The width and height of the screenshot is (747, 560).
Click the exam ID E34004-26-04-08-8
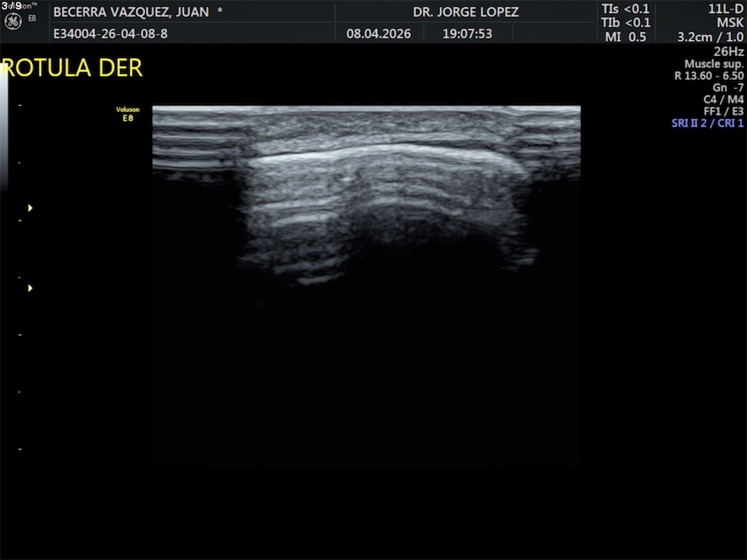coord(110,34)
